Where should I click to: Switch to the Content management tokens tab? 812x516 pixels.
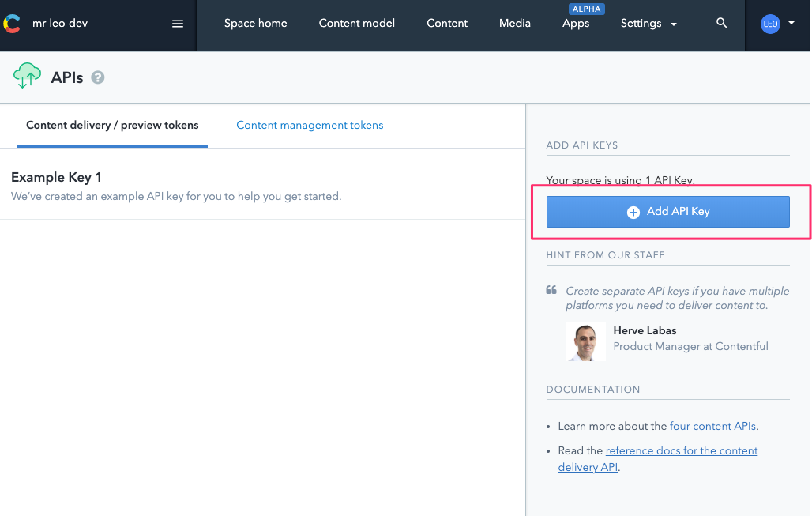[310, 125]
